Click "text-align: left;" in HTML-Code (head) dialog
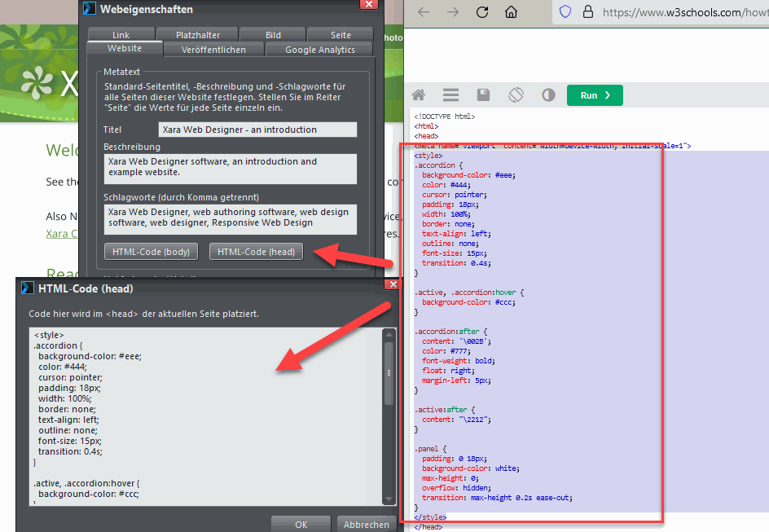This screenshot has height=532, width=769. pos(68,420)
